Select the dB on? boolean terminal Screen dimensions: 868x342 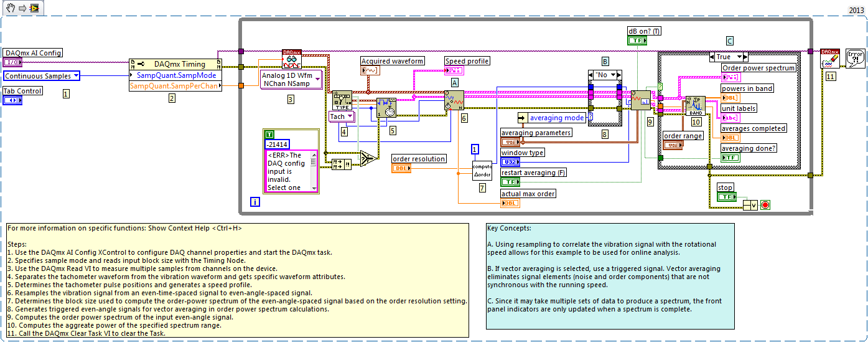click(637, 40)
